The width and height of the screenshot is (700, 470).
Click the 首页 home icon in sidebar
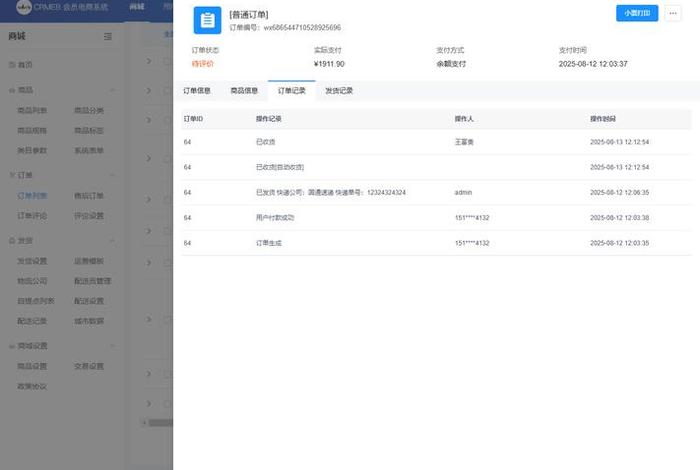pos(12,65)
